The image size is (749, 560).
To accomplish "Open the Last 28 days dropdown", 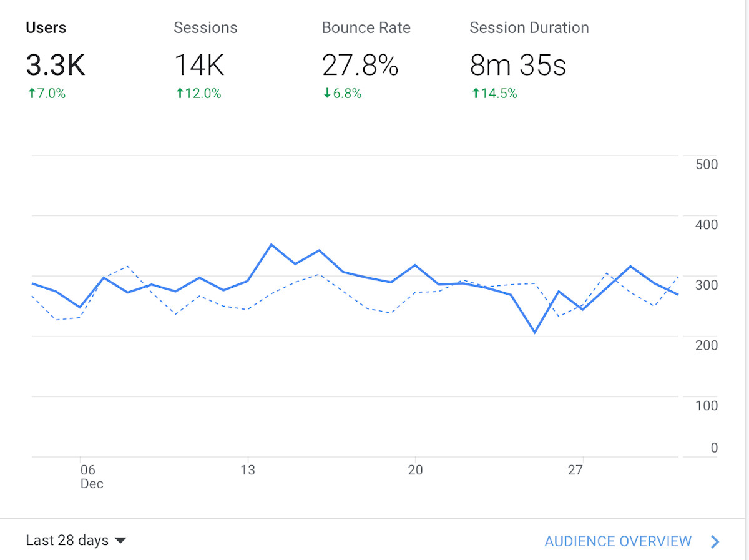I will tap(67, 541).
